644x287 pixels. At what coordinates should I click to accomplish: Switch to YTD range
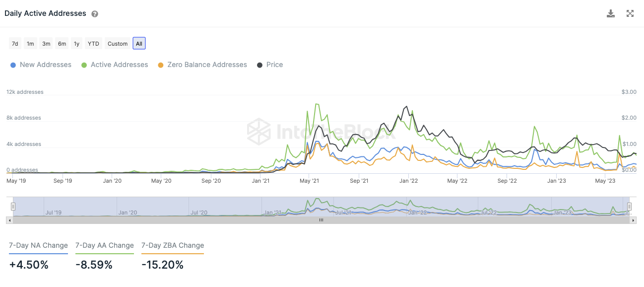pos(93,44)
